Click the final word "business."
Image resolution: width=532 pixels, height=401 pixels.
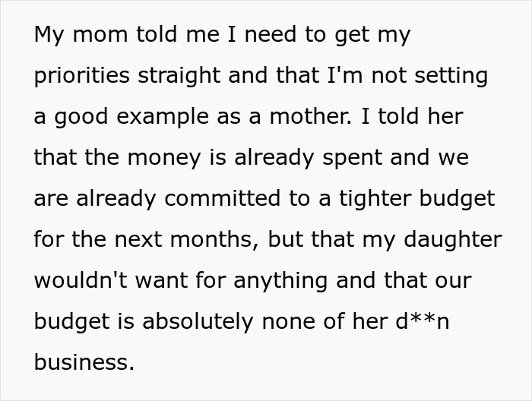84,362
